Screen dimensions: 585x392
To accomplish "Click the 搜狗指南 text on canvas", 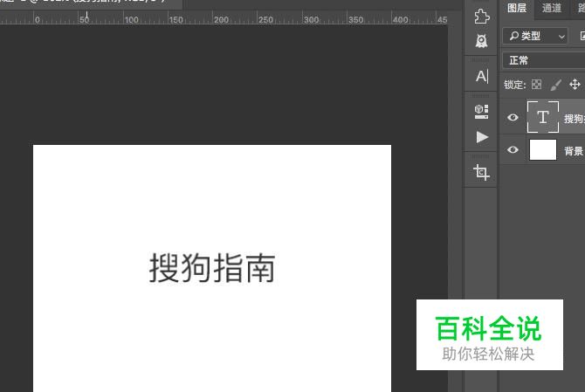I will coord(212,268).
